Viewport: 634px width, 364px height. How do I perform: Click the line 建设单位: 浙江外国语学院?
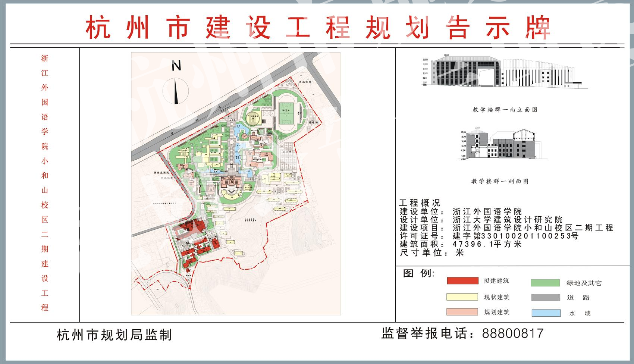click(x=461, y=212)
